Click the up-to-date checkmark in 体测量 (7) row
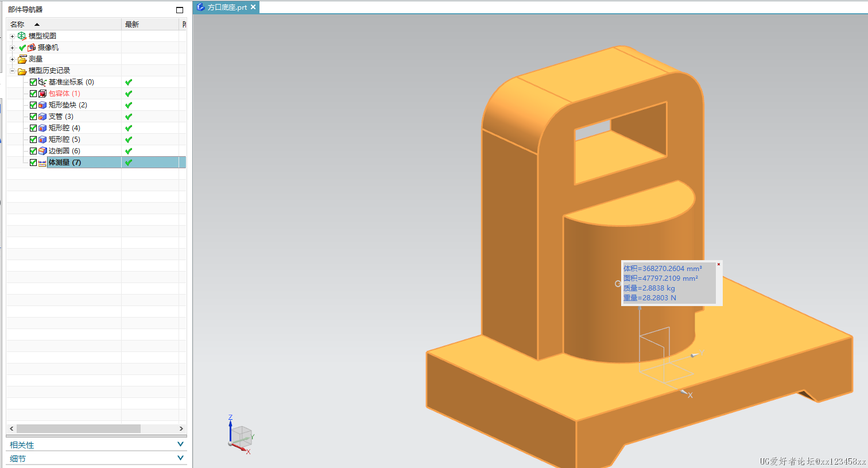The width and height of the screenshot is (868, 468). (x=129, y=163)
